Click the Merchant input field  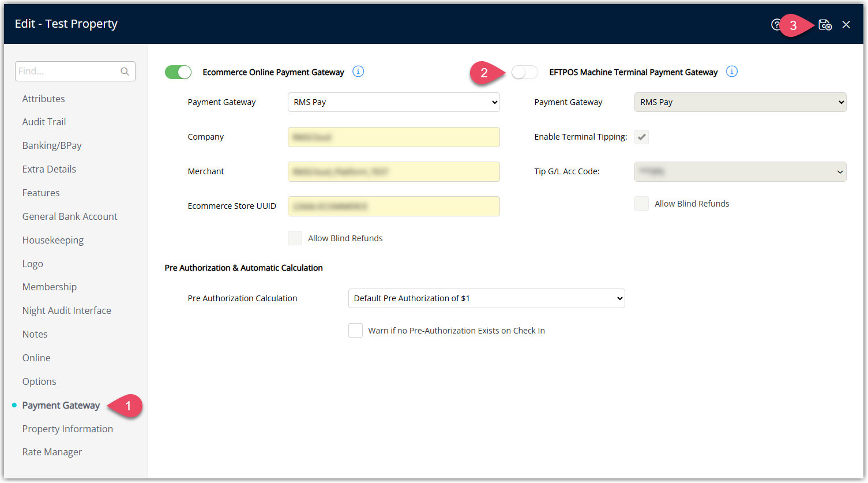pyautogui.click(x=394, y=171)
